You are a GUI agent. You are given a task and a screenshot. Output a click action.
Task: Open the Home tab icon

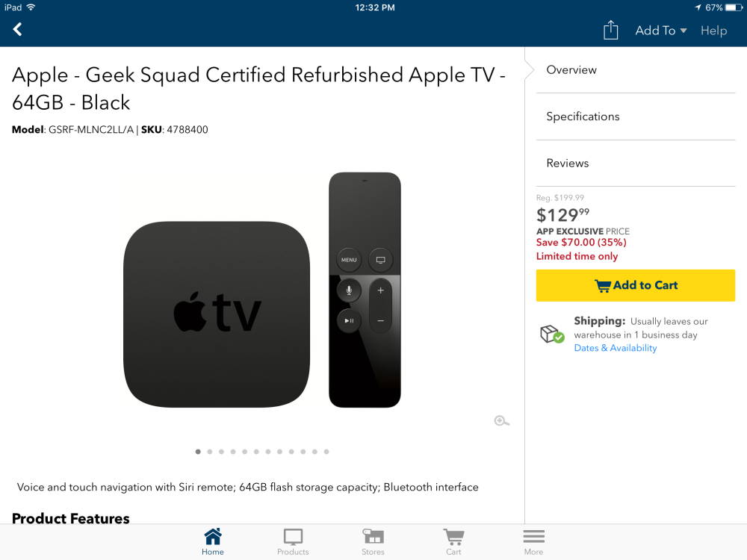[213, 541]
